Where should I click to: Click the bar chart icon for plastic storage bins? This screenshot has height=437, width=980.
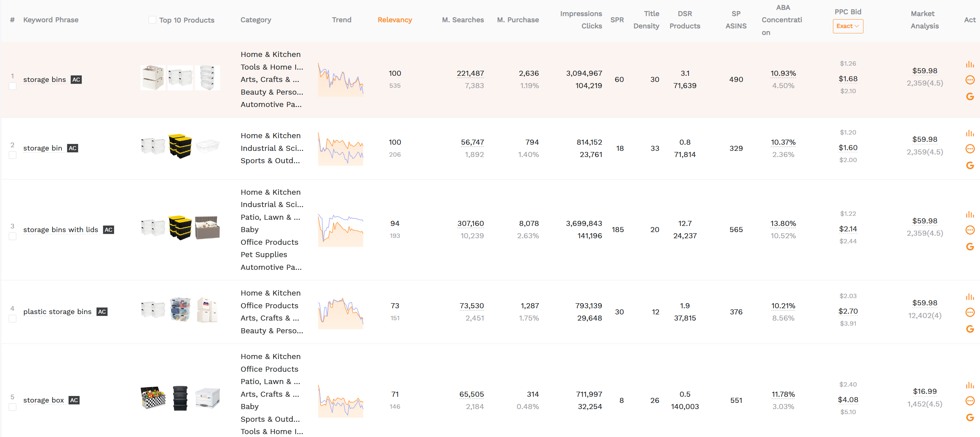[970, 296]
